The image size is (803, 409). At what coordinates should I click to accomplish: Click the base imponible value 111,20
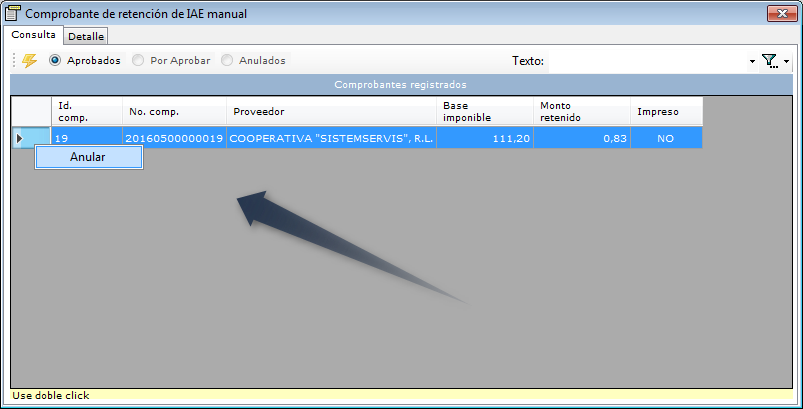click(x=485, y=138)
